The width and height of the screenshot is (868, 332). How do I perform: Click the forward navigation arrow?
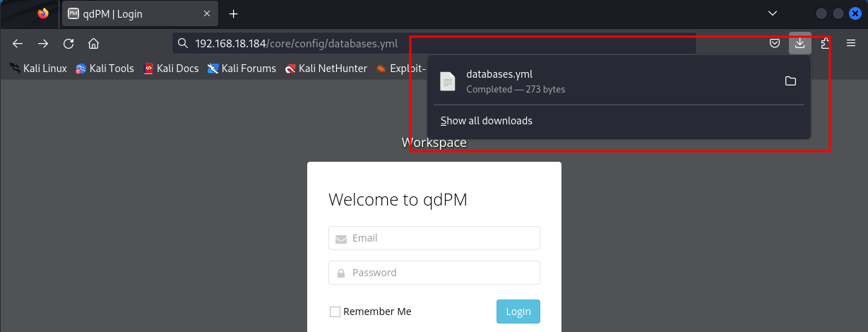(x=43, y=43)
